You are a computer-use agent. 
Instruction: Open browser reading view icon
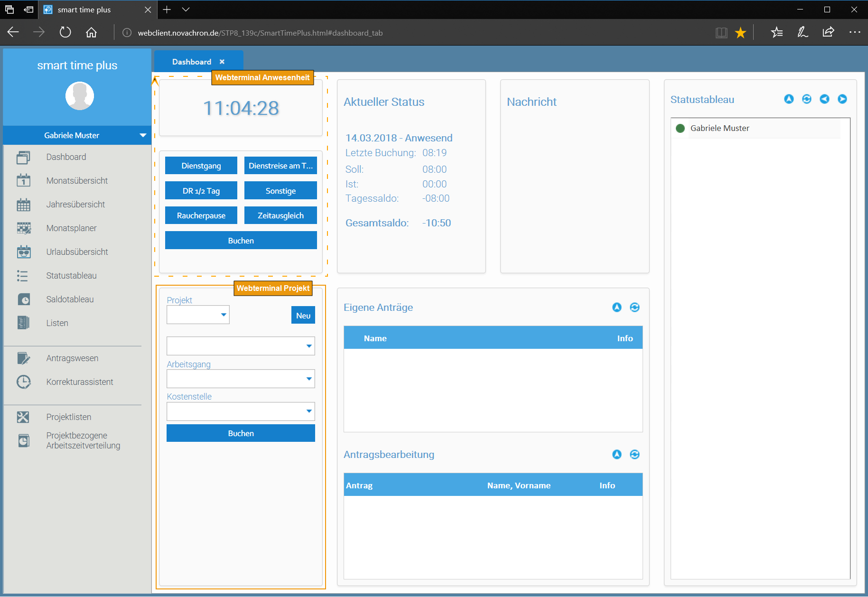tap(721, 33)
